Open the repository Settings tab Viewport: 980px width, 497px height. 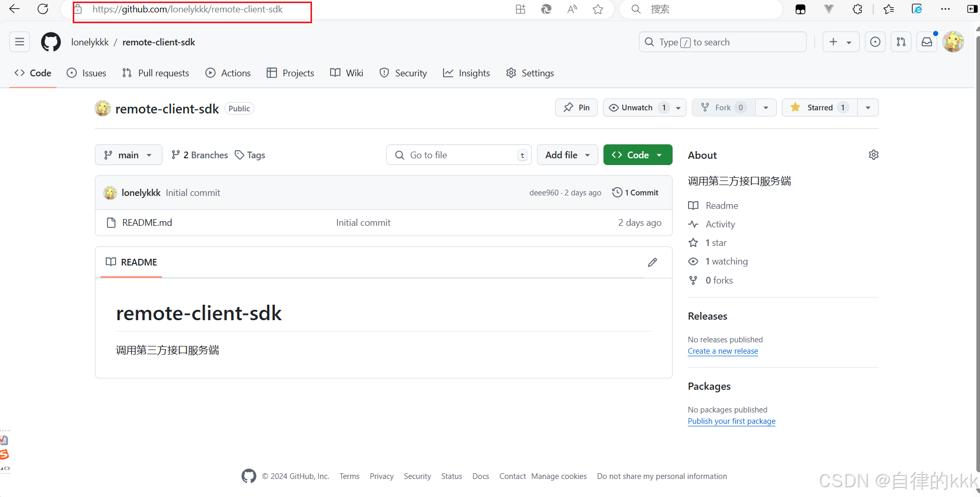click(x=530, y=73)
